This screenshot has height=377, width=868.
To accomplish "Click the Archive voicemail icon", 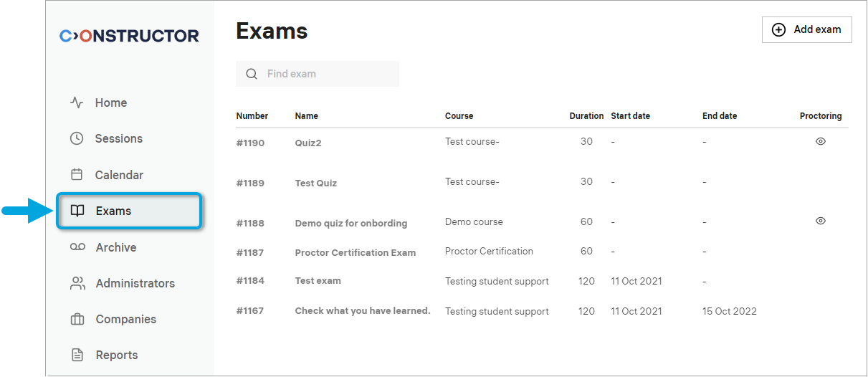I will [77, 247].
